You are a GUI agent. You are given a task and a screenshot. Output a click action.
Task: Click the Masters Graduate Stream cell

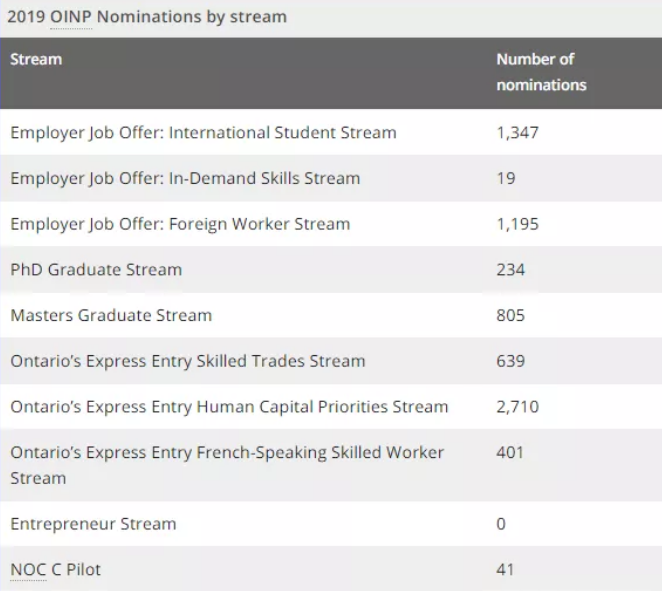[111, 315]
